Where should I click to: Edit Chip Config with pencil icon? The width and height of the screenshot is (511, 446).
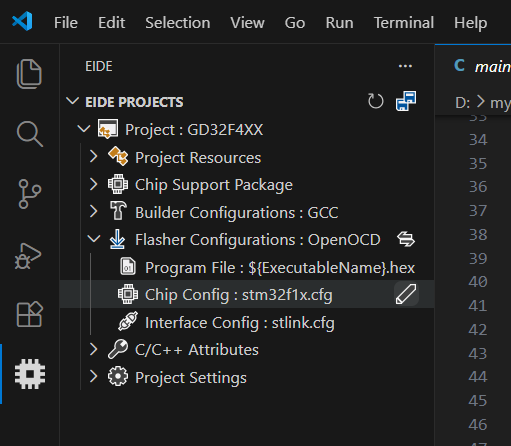click(406, 294)
